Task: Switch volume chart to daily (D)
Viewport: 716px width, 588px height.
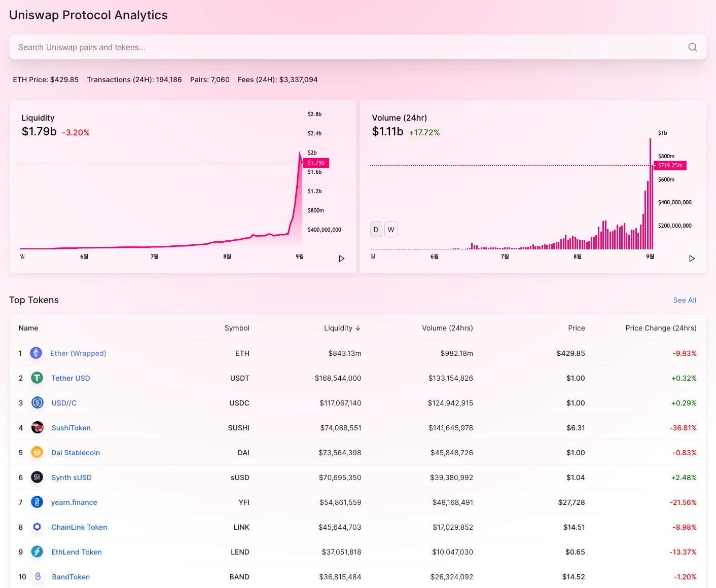Action: pos(376,230)
